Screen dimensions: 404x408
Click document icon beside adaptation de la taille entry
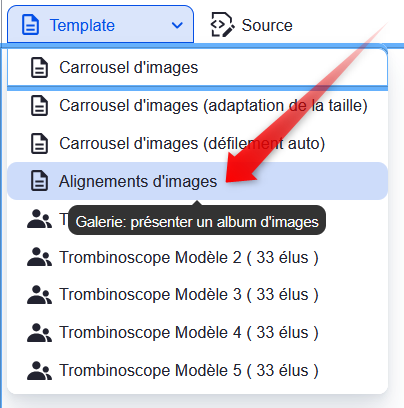pos(39,106)
